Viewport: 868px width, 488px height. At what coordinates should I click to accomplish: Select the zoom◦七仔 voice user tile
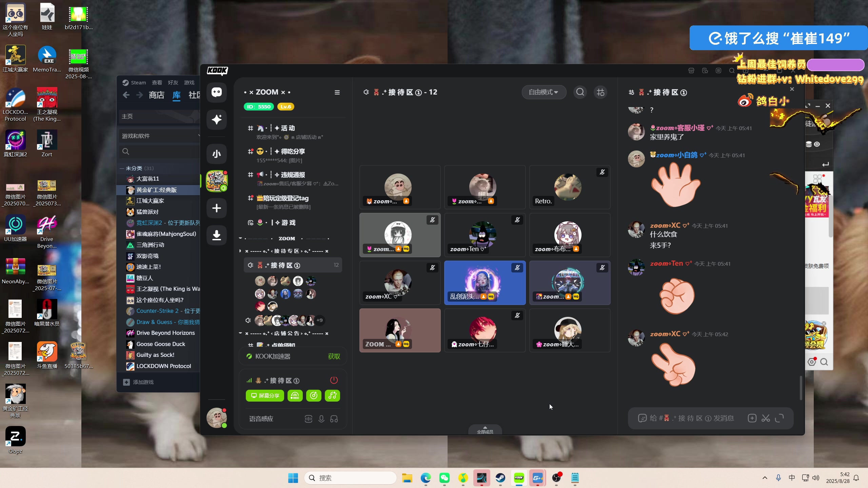485,331
